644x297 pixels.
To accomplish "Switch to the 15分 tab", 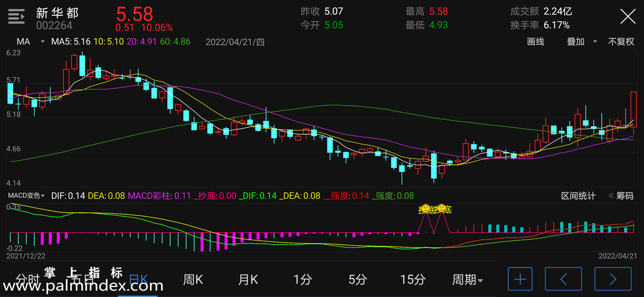I will (413, 280).
